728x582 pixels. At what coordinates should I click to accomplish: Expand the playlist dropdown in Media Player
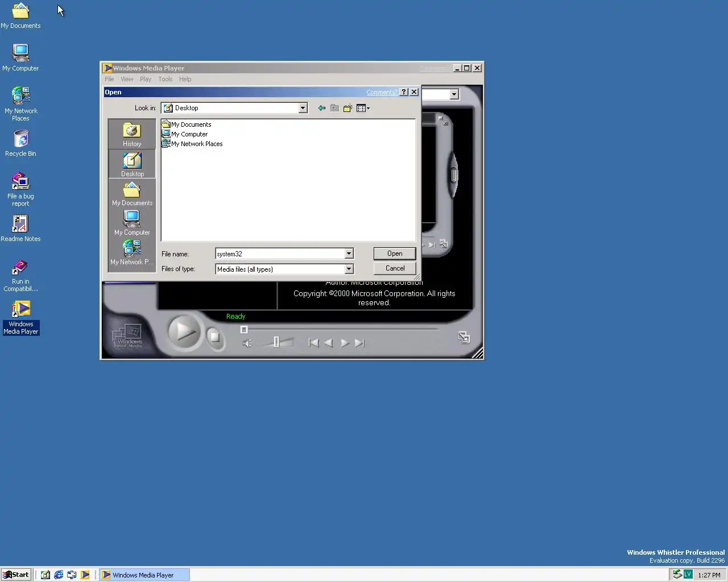tap(454, 94)
